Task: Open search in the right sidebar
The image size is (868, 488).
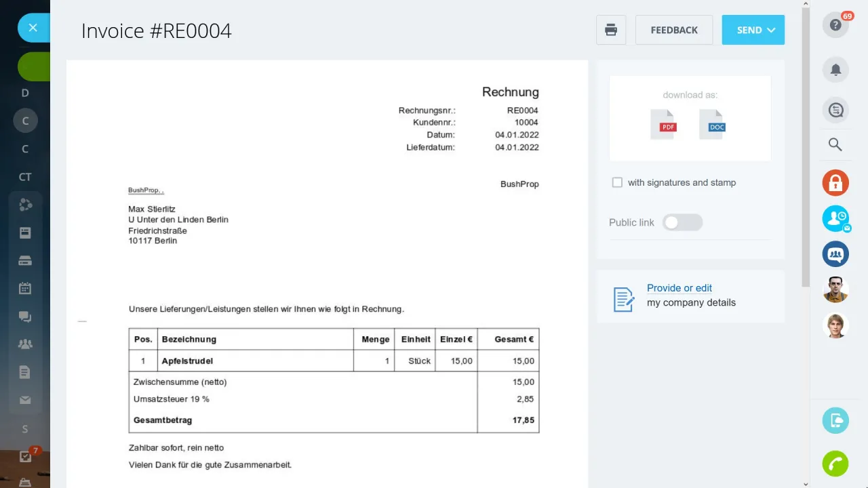Action: 835,144
